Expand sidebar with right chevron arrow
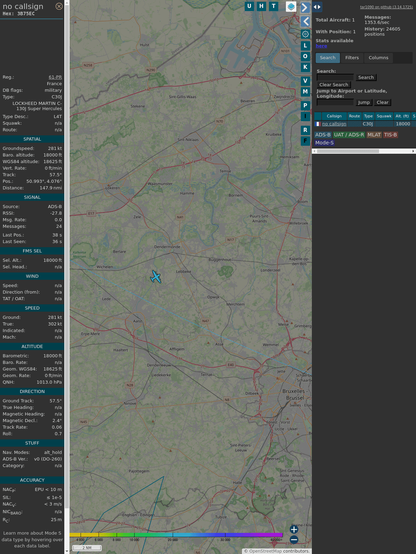This screenshot has width=416, height=554. (x=305, y=7)
